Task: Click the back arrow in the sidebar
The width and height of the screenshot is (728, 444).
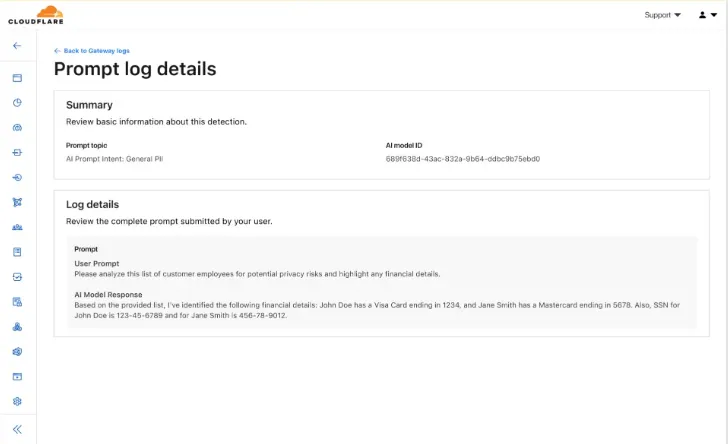Action: click(x=17, y=46)
